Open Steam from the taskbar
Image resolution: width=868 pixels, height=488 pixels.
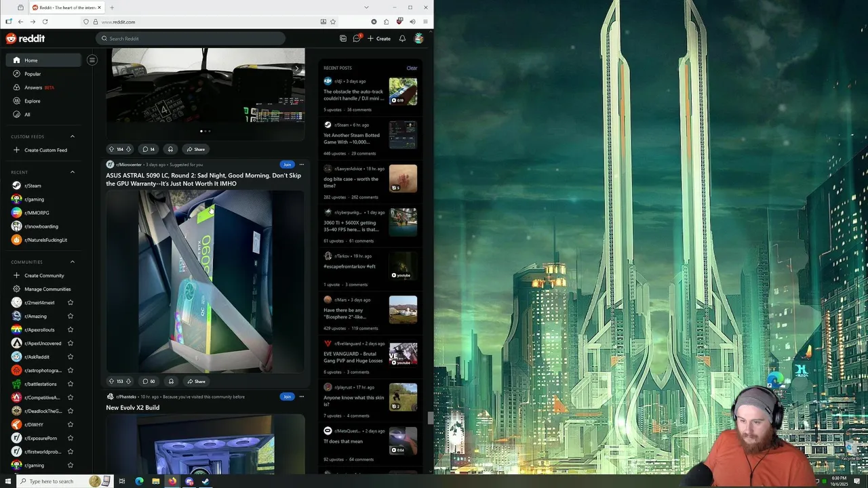click(x=205, y=481)
